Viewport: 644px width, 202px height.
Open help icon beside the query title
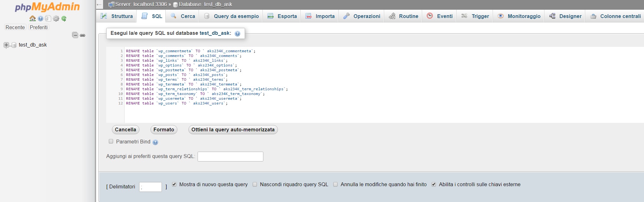pyautogui.click(x=237, y=34)
